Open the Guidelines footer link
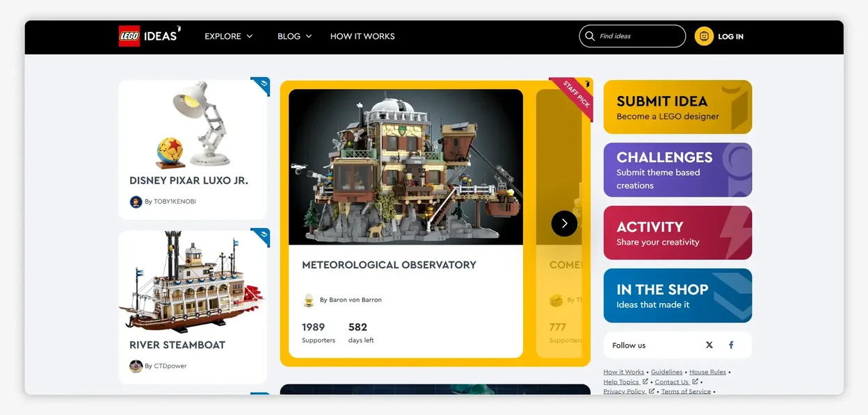This screenshot has height=415, width=868. point(667,372)
